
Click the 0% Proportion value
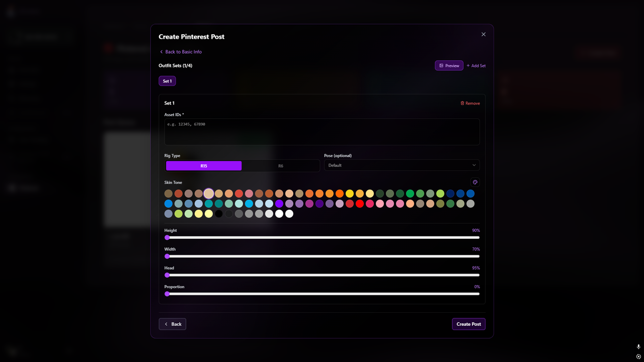477,287
